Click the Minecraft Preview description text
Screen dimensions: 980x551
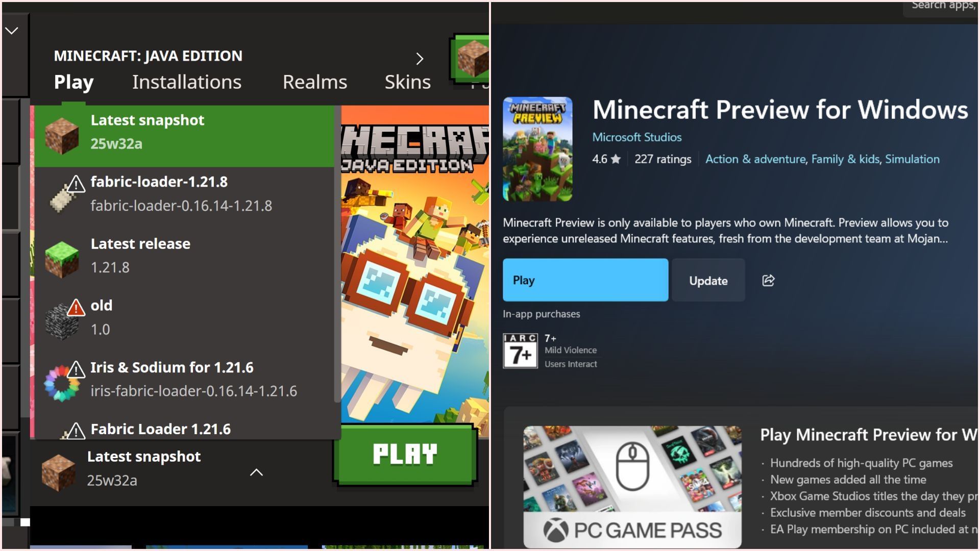tap(725, 231)
